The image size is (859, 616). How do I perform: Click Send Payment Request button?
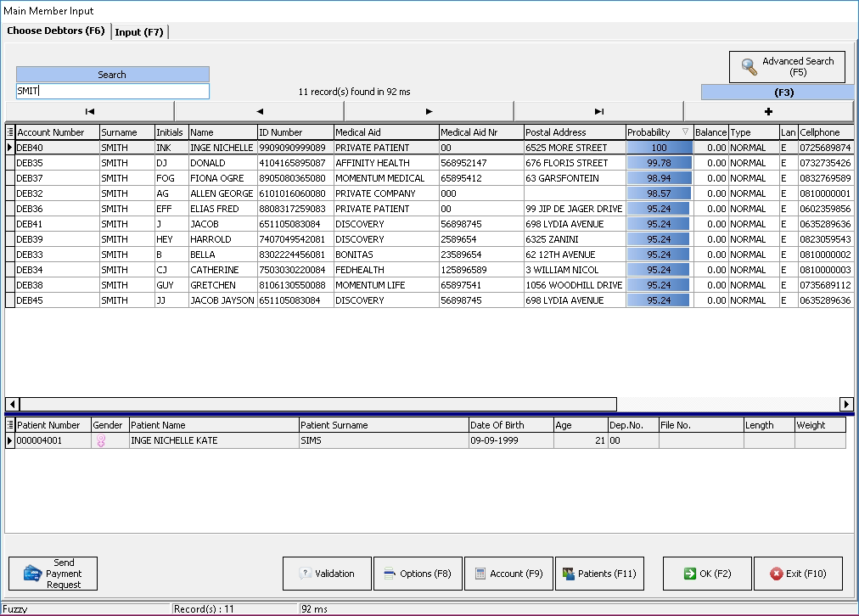53,574
